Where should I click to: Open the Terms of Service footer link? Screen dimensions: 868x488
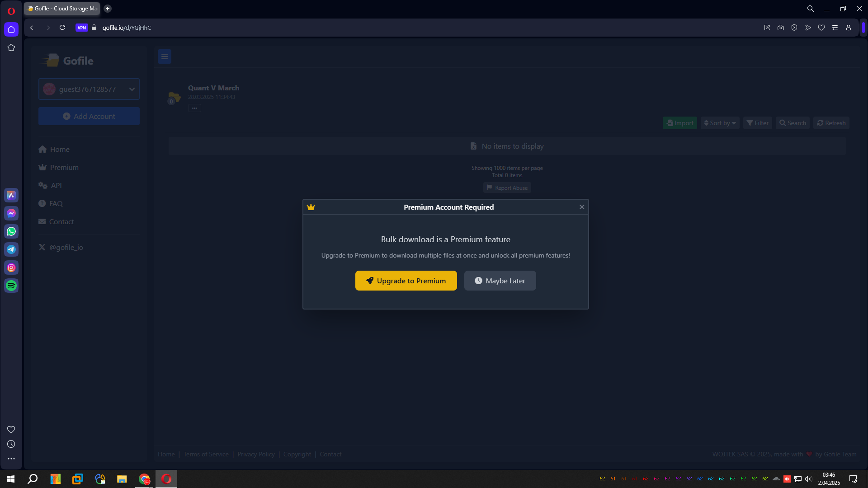pyautogui.click(x=206, y=454)
